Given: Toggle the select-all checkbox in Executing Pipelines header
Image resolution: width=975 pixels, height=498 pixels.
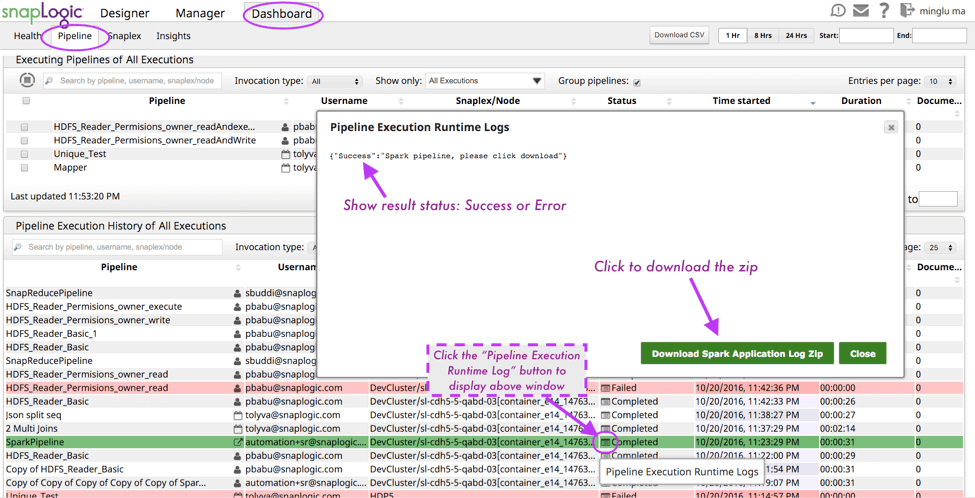Looking at the screenshot, I should (x=26, y=100).
